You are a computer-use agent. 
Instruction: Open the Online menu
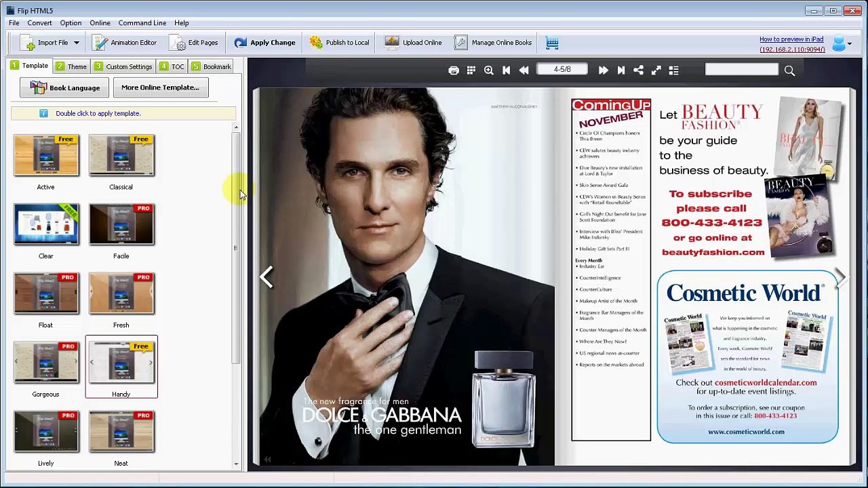tap(100, 23)
